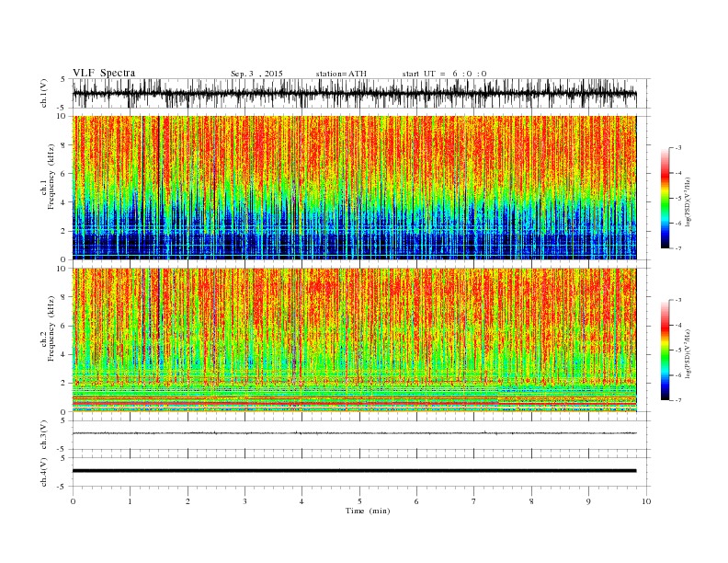Viewport: 728px width, 563px height.
Task: Click the 'station=ATH' header label
Action: click(x=341, y=74)
